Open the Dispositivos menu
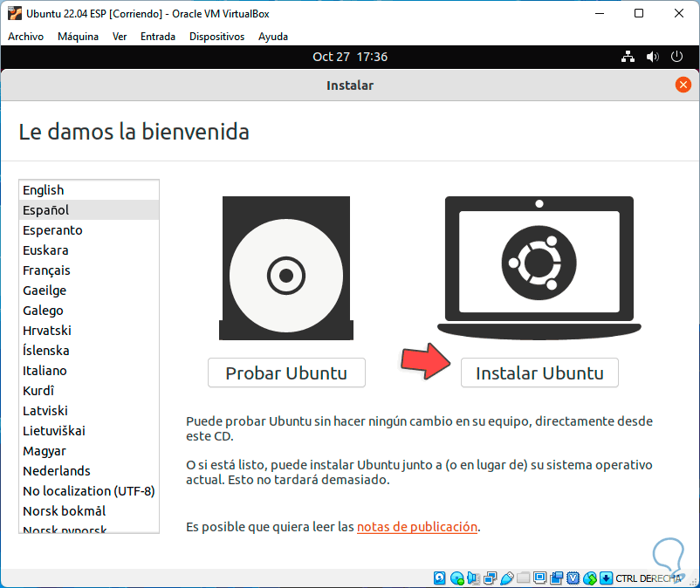700x588 pixels. click(217, 37)
